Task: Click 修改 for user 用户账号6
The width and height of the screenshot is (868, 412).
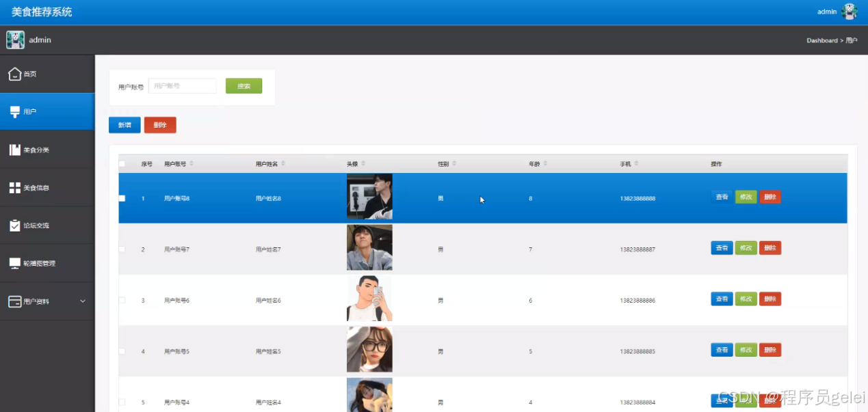Action: pos(746,299)
